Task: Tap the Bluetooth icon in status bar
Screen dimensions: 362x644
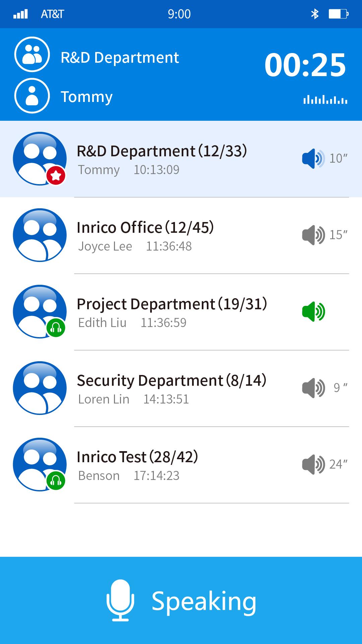Action: click(x=315, y=14)
